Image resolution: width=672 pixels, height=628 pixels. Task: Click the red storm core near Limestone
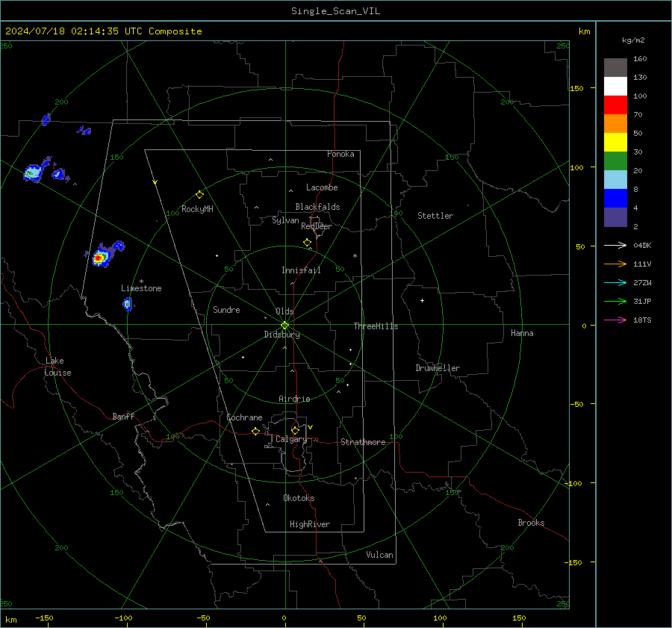(x=98, y=258)
